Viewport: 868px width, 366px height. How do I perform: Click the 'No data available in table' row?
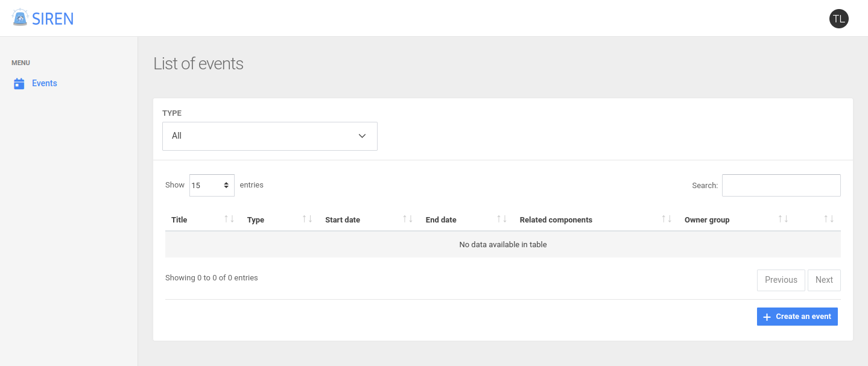click(502, 245)
